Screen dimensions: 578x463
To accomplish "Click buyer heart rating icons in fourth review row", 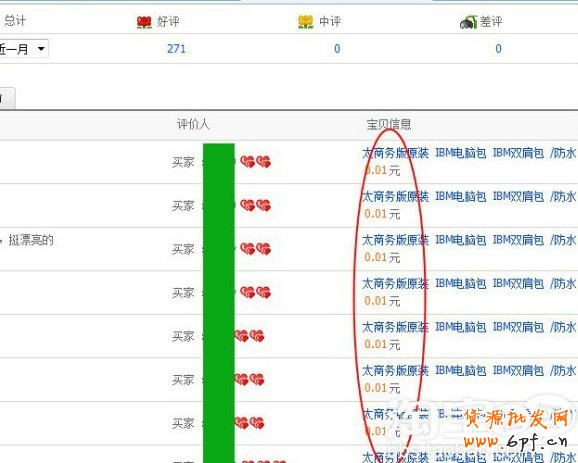I will (255, 292).
